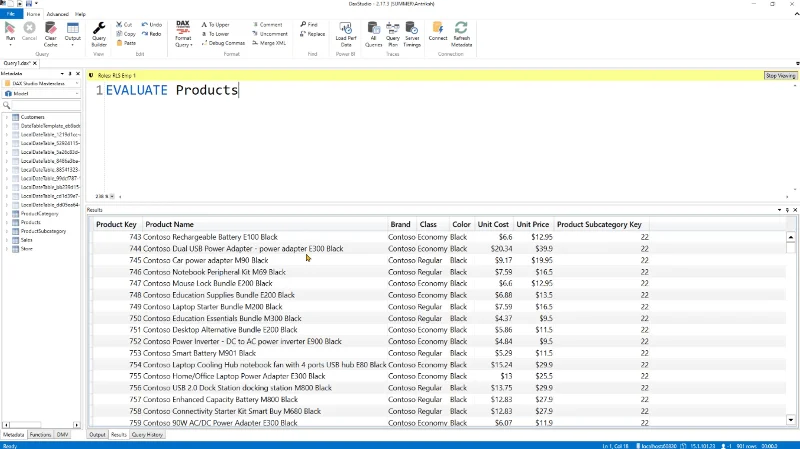Sort by Product Key column header
Screen dimensions: 800x449
(x=116, y=224)
